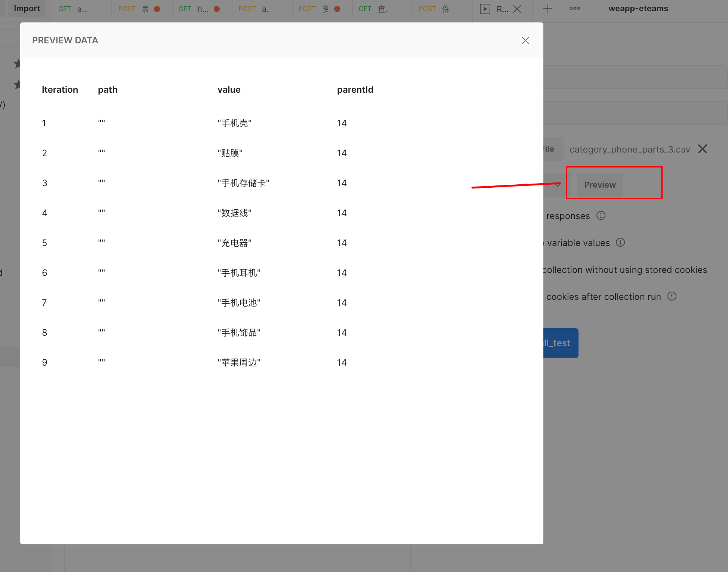The height and width of the screenshot is (572, 728).
Task: Close the Runner tab
Action: coord(517,9)
